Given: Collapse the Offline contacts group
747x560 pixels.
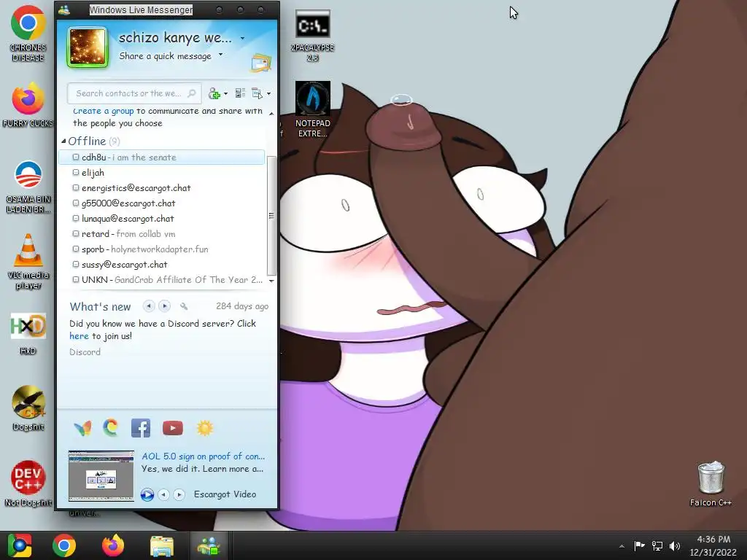Looking at the screenshot, I should pos(64,141).
